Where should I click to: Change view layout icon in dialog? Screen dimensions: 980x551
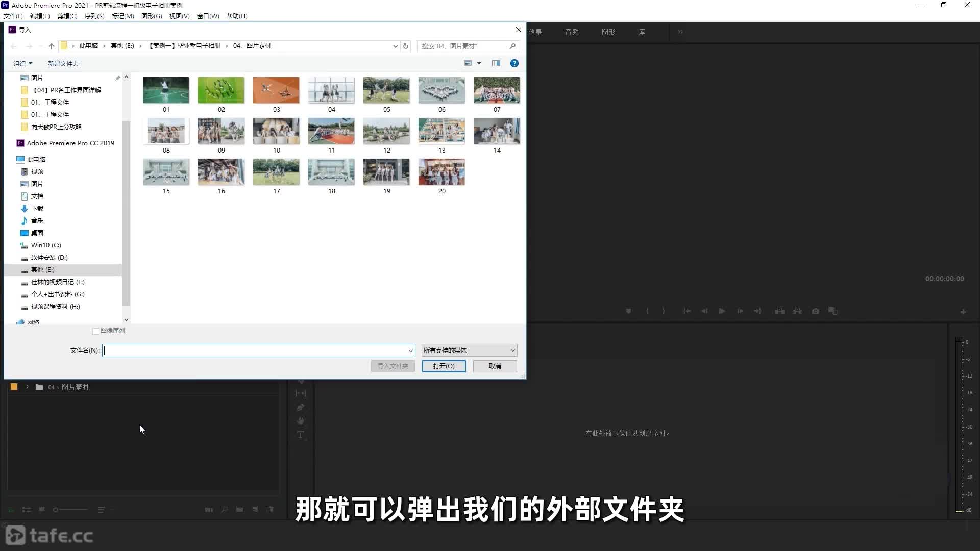pyautogui.click(x=468, y=63)
